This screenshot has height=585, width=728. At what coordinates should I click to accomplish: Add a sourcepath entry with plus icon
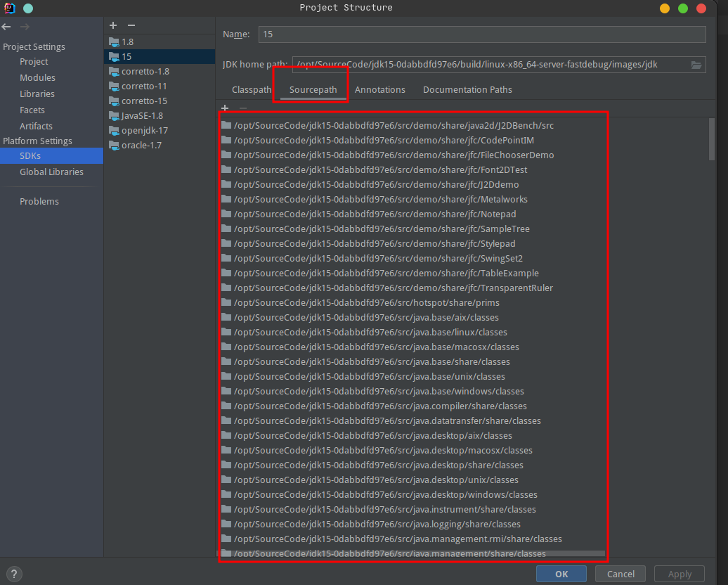tap(225, 108)
